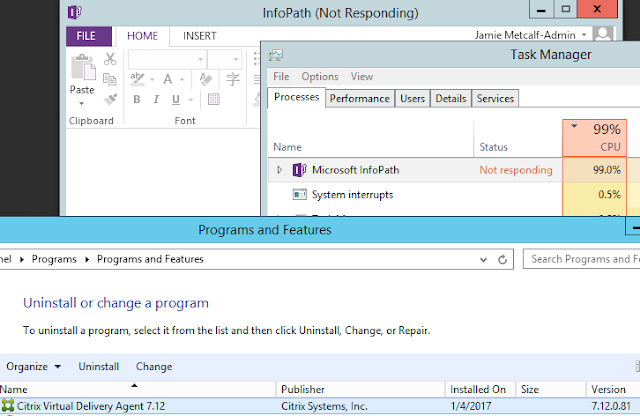Click the Cut scissors icon in InfoPath
640x416 pixels.
pyautogui.click(x=110, y=59)
